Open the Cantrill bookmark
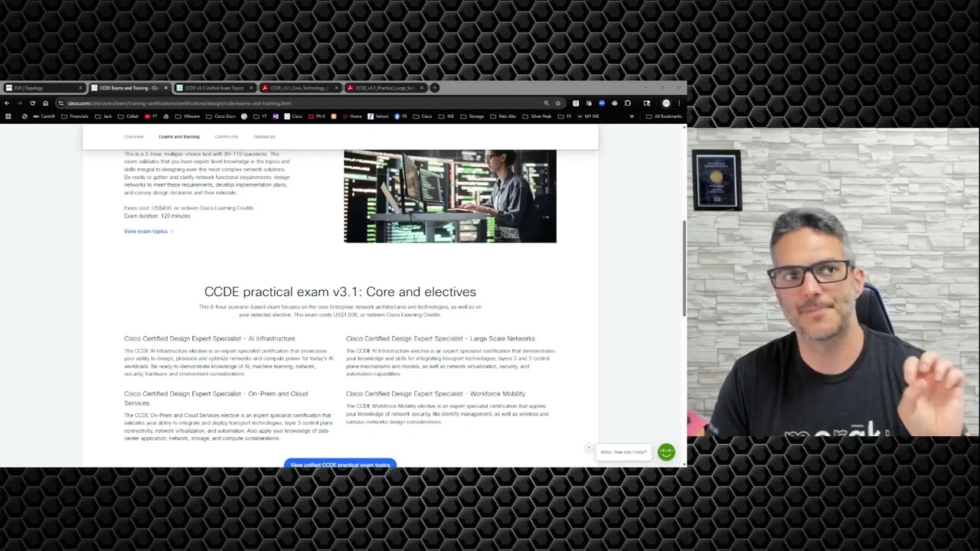The width and height of the screenshot is (980, 551). [x=44, y=116]
